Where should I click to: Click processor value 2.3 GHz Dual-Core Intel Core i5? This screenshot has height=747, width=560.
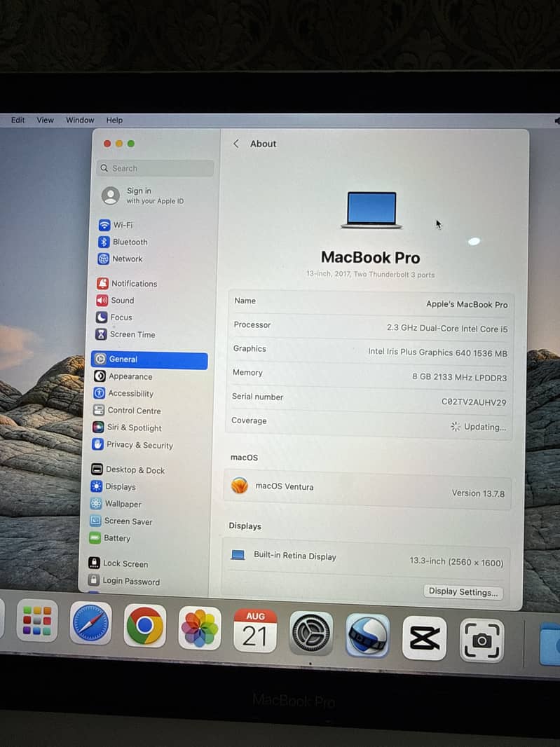[x=447, y=328]
